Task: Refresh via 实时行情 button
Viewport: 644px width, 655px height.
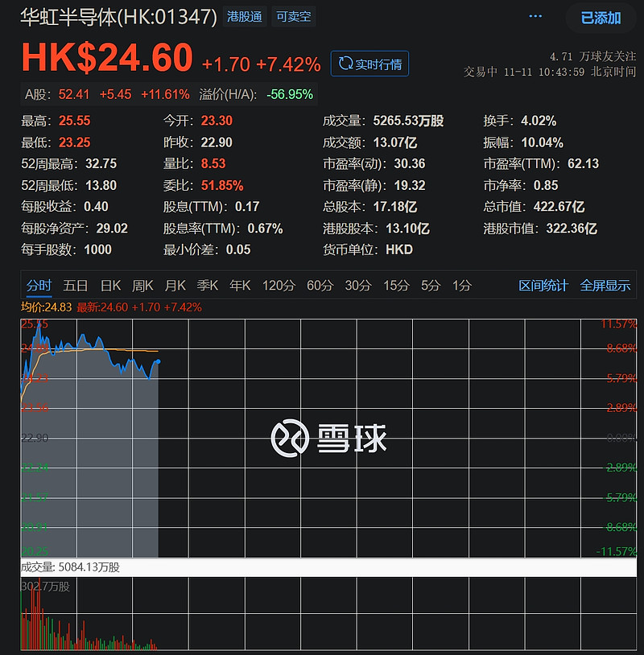Action: click(x=369, y=64)
